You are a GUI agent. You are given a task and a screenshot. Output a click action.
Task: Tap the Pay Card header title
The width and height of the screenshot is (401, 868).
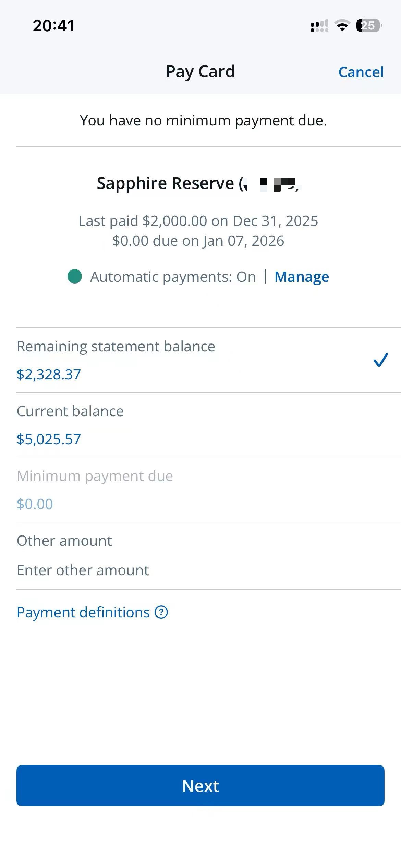200,72
